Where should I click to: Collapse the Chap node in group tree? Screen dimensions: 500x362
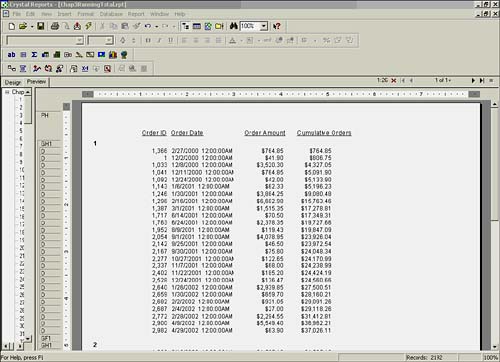[x=7, y=92]
